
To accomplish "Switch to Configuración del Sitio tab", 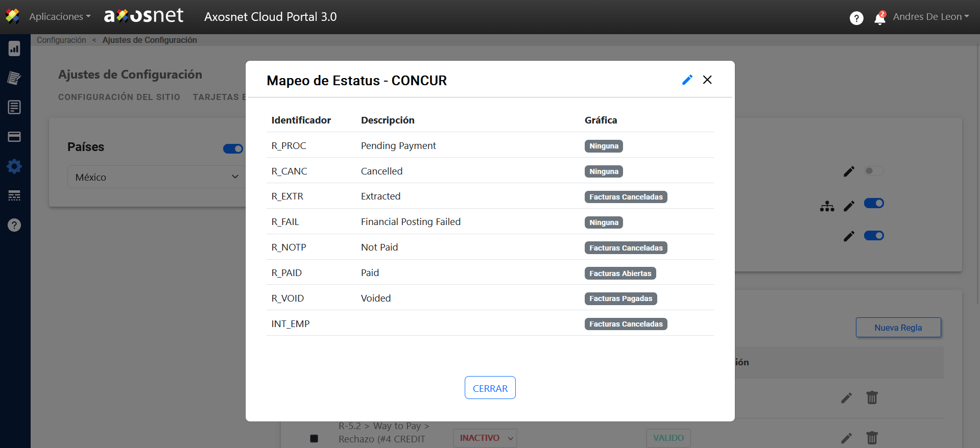I will pos(119,97).
